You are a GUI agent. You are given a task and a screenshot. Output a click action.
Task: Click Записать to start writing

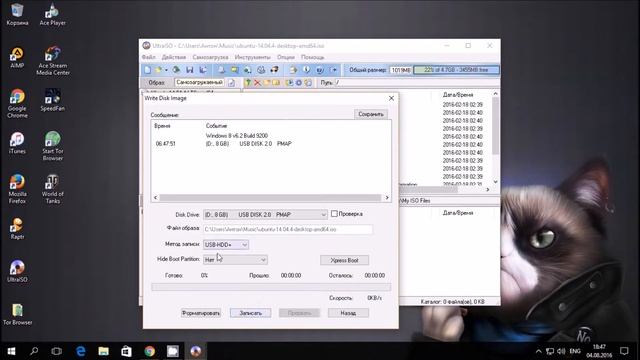coord(250,313)
